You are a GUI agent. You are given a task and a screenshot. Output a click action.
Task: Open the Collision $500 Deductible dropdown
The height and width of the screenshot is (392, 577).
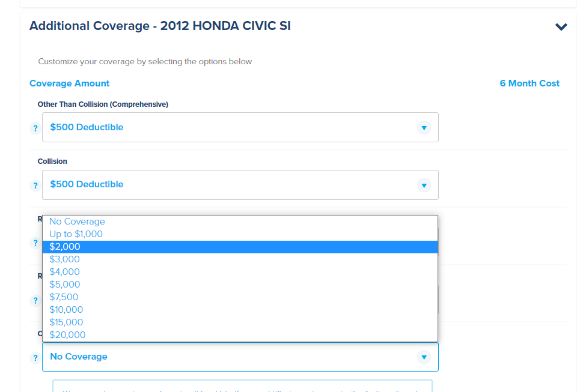coord(240,185)
